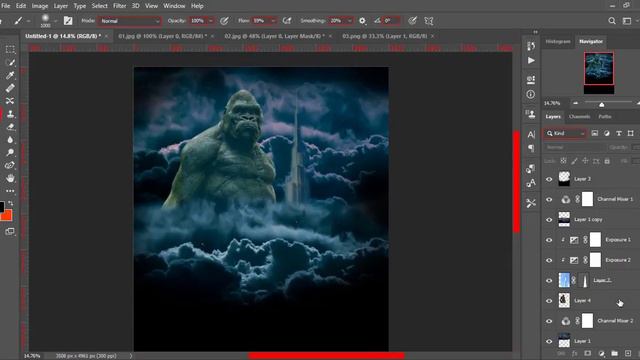The image size is (640, 360).
Task: Hide the Layer 2 layer
Action: tap(549, 280)
